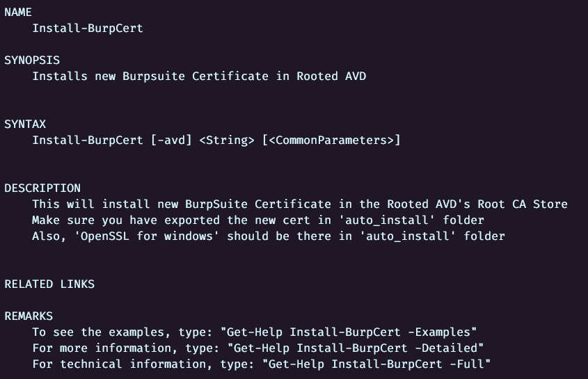Select the 'To see the examples' remark line
Image resolution: width=588 pixels, height=379 pixels.
254,332
